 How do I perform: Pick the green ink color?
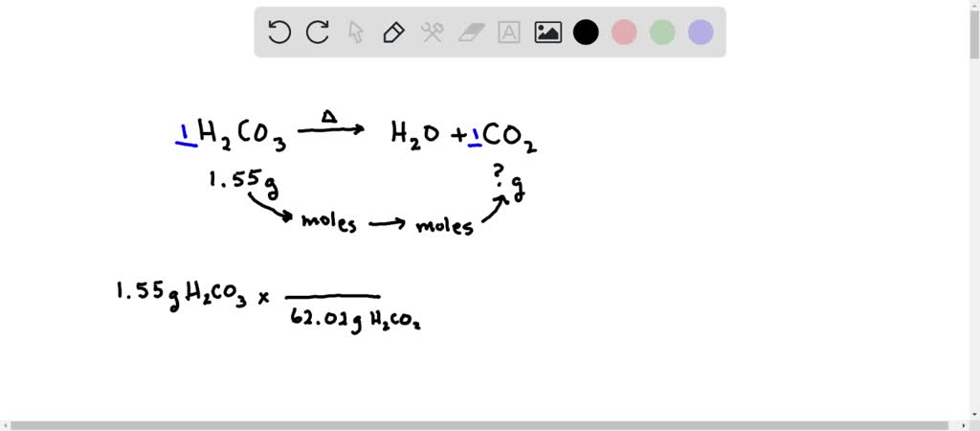662,32
